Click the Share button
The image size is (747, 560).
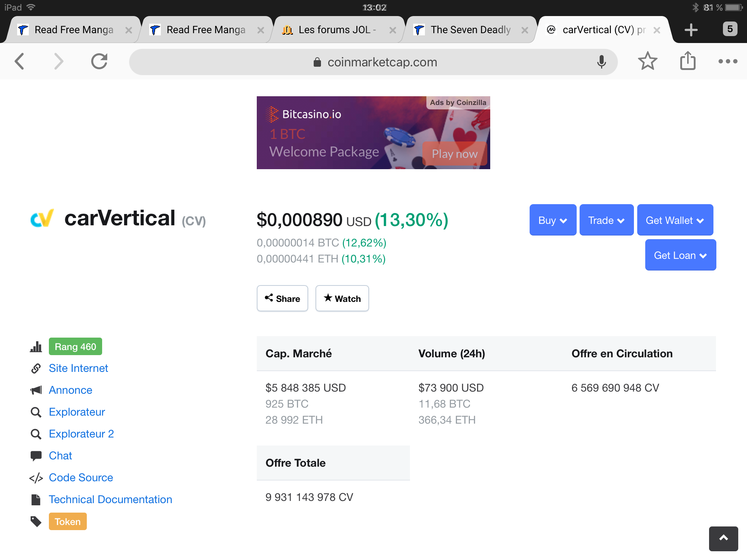[x=282, y=298]
